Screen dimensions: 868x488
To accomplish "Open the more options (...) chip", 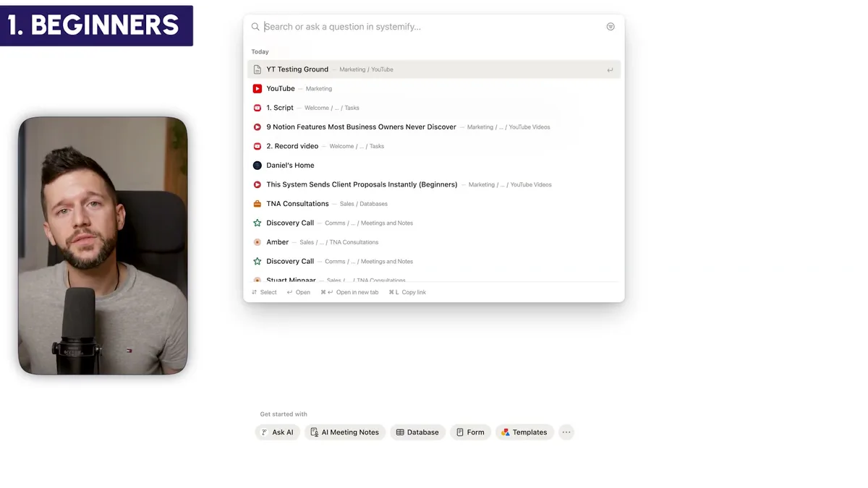I will [x=566, y=432].
